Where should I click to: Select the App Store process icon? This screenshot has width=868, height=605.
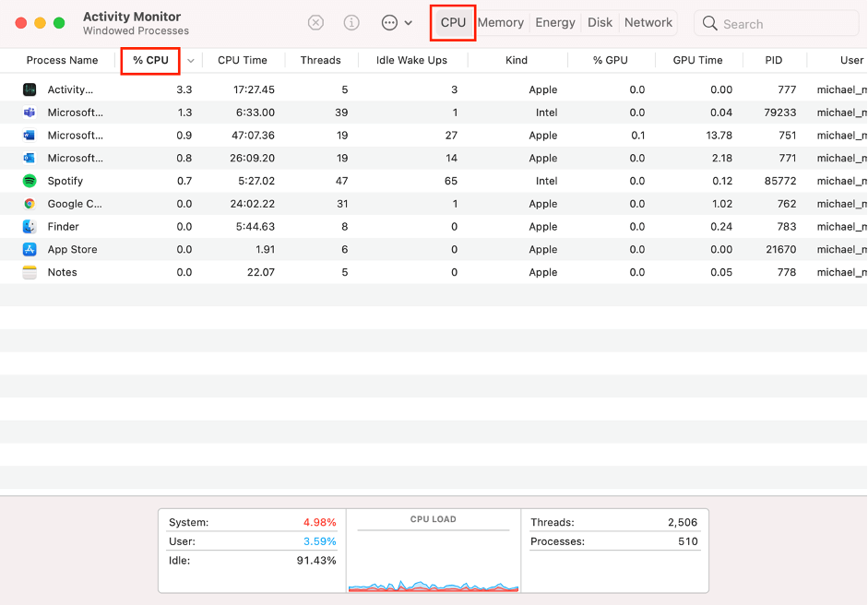click(30, 249)
